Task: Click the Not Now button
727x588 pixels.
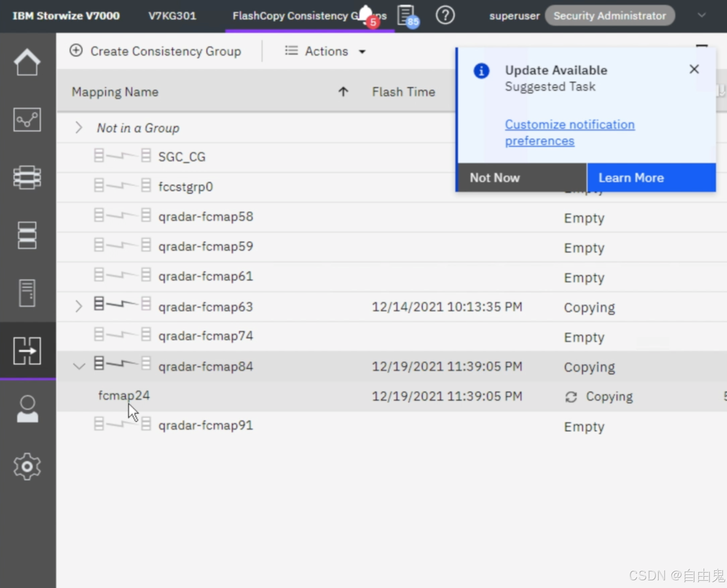Action: click(x=522, y=178)
